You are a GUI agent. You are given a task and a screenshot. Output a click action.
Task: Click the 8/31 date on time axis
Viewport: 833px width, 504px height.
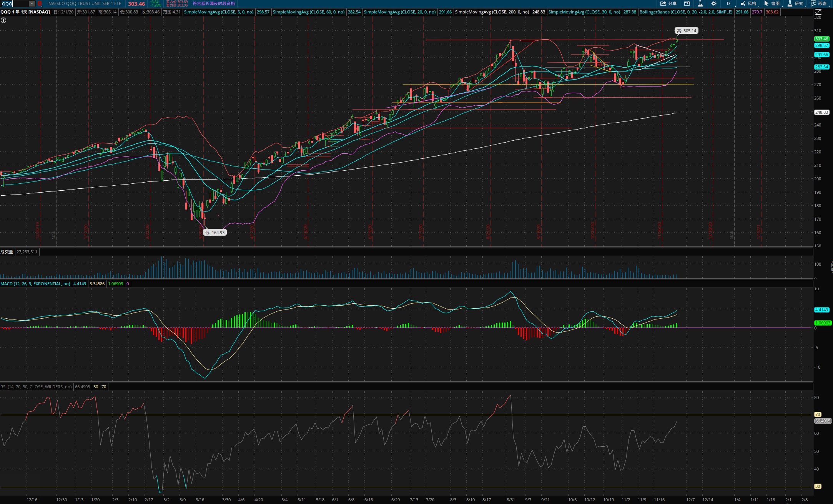[x=511, y=500]
